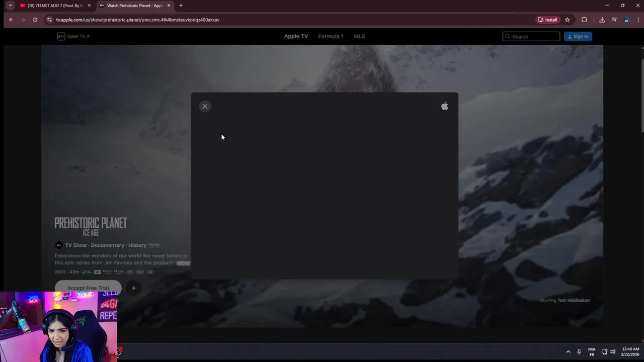
Task: Expand the description with MORE
Action: 183,263
